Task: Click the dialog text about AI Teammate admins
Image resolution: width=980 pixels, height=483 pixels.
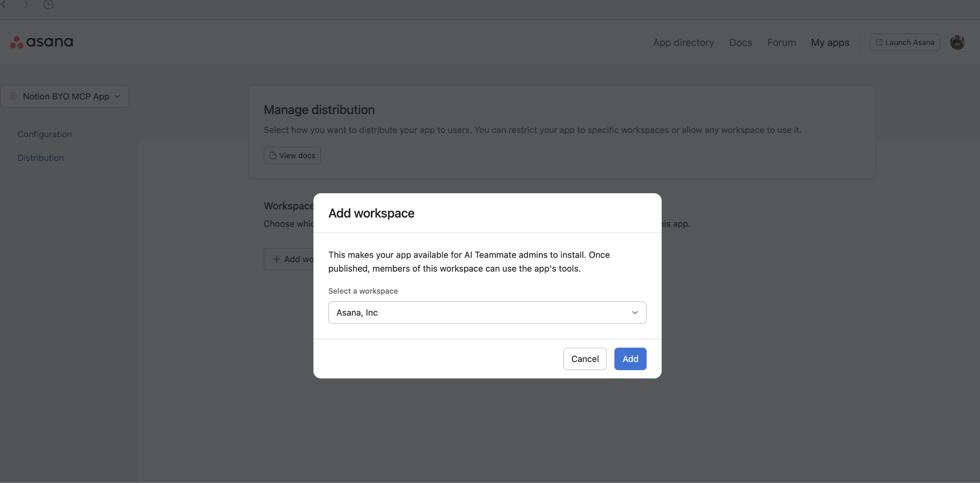Action: click(469, 262)
